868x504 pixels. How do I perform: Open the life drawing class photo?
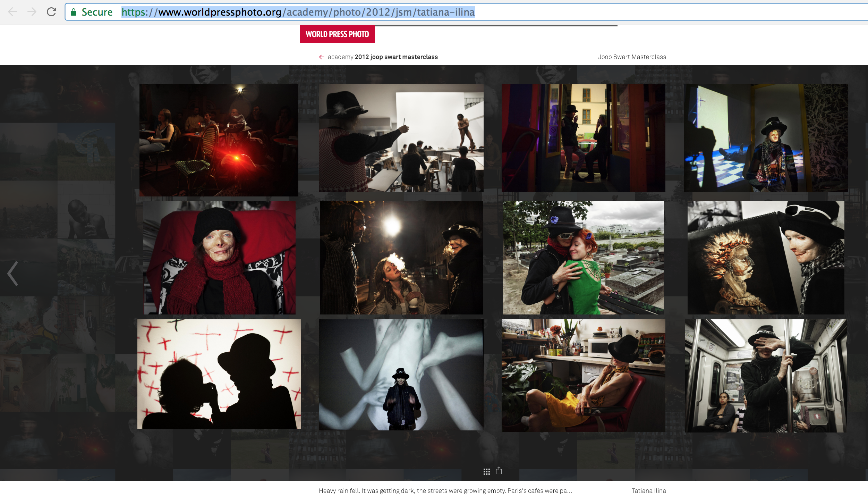click(x=401, y=138)
